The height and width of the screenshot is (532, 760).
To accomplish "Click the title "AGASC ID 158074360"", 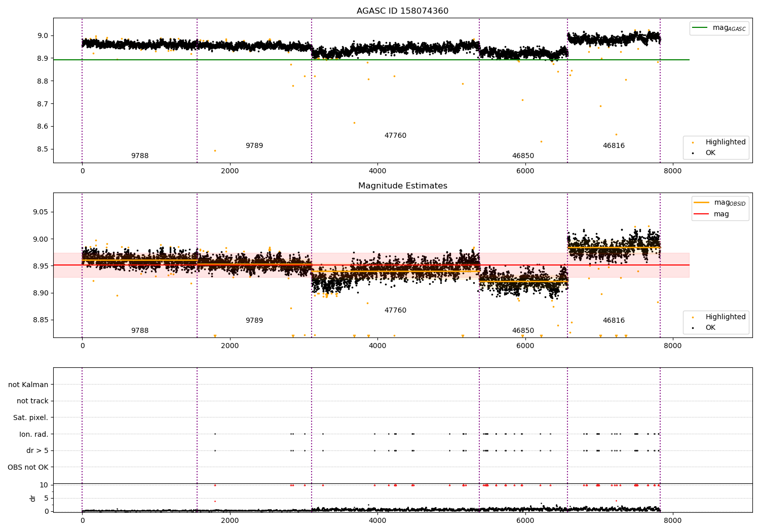I will pyautogui.click(x=402, y=11).
